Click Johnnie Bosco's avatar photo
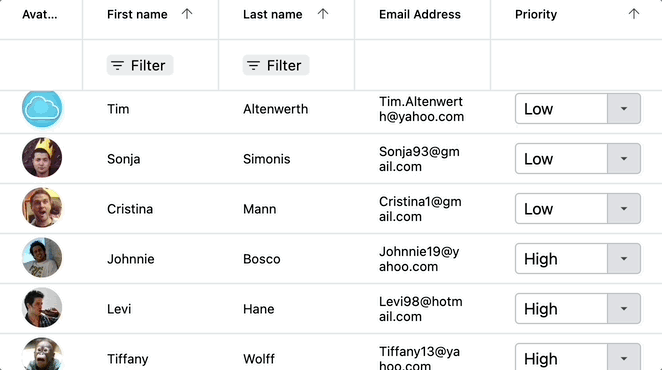 pyautogui.click(x=42, y=258)
